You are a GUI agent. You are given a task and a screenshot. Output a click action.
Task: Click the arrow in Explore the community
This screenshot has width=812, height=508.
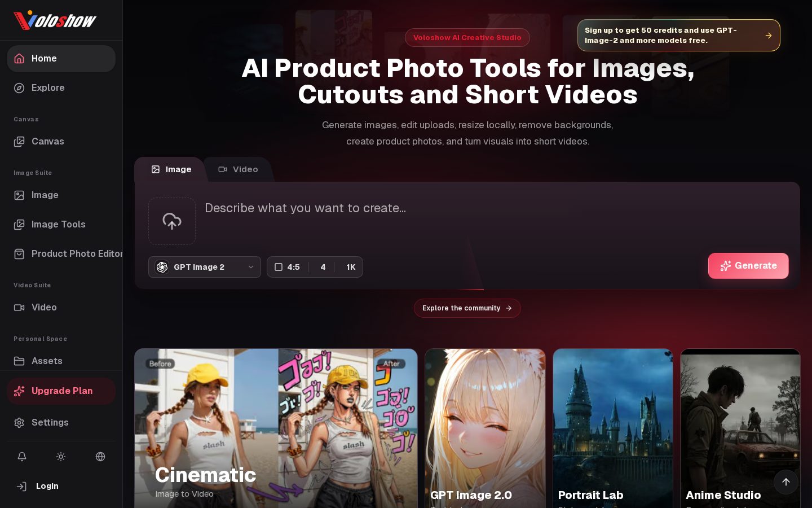tap(509, 308)
